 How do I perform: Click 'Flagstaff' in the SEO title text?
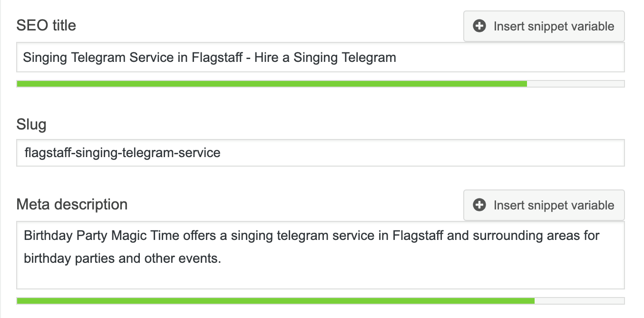click(218, 58)
